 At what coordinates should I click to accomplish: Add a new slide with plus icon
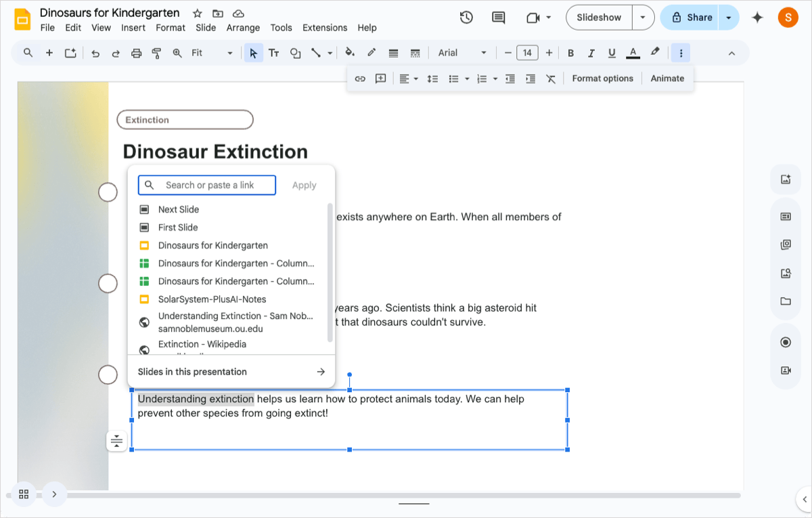click(49, 53)
